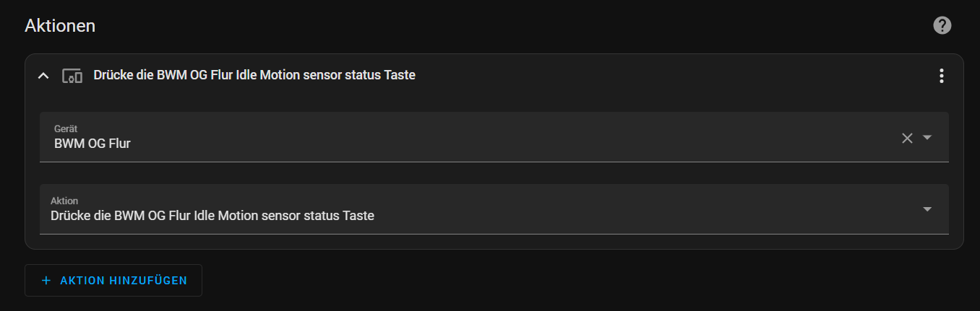Viewport: 980px width, 311px height.
Task: Click the Aktionen section heading
Action: [60, 26]
